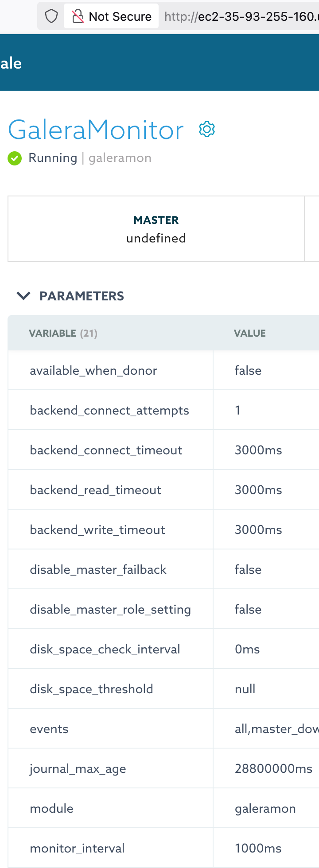
Task: Collapse the PARAMETERS section chevron
Action: click(23, 296)
